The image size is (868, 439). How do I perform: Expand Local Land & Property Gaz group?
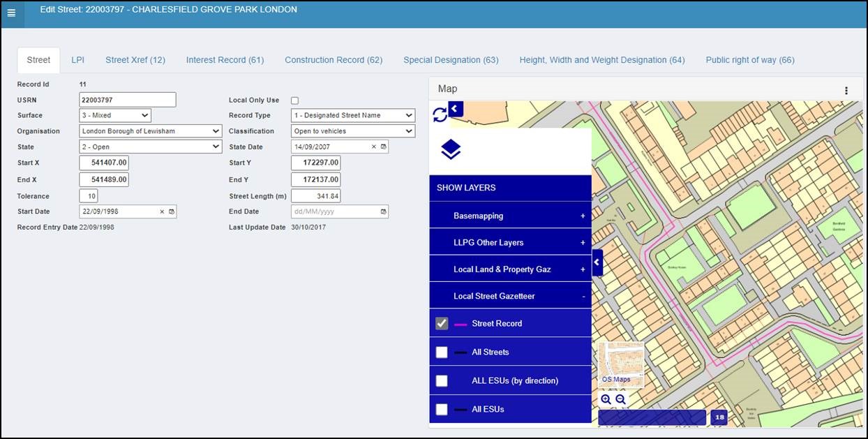coord(510,269)
